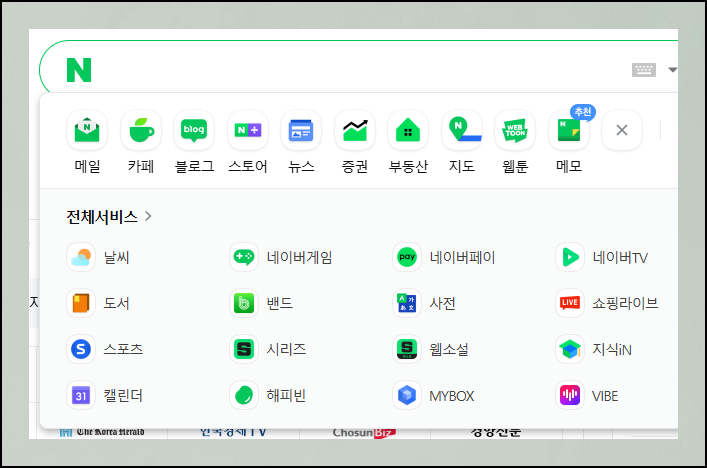The width and height of the screenshot is (707, 468).
Task: Open the 지식iN graduation cap icon
Action: 570,349
